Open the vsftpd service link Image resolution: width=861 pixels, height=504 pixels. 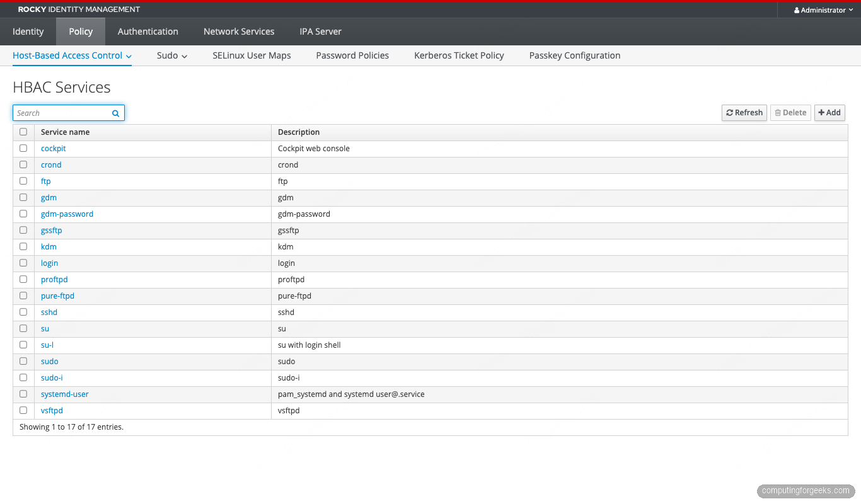pos(52,411)
